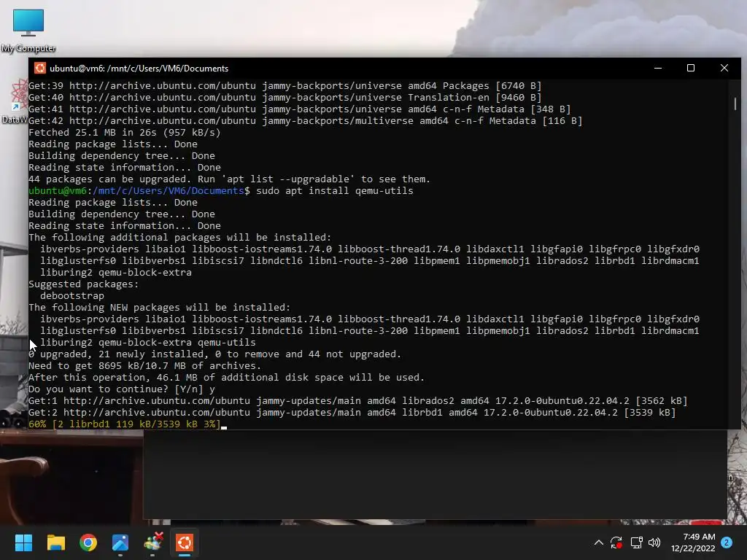Open the My Computer desktop icon
This screenshot has width=747, height=560.
click(x=28, y=30)
